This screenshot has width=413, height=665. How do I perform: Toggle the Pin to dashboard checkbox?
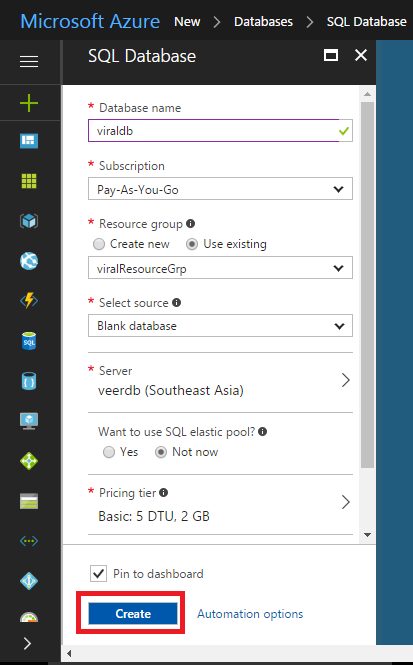[98, 574]
